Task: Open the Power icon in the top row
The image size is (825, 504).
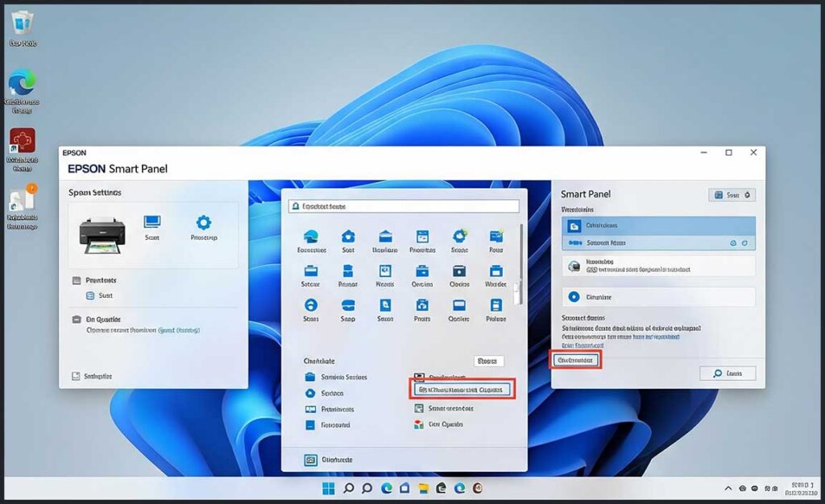Action: [495, 236]
